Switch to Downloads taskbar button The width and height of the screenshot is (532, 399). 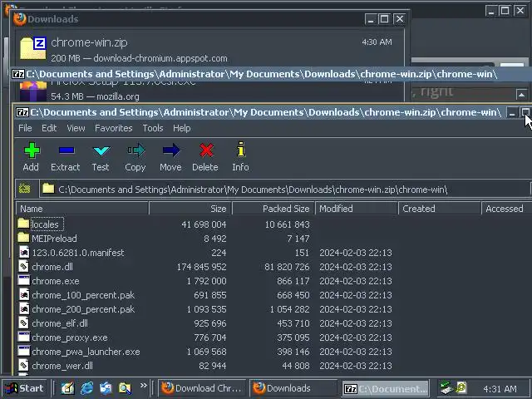[x=293, y=388]
